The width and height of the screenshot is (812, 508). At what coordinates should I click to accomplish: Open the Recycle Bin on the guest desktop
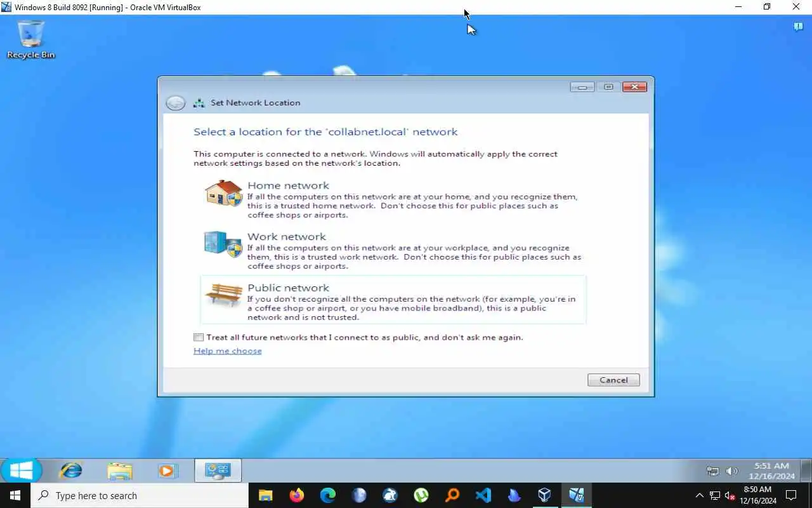[30, 39]
